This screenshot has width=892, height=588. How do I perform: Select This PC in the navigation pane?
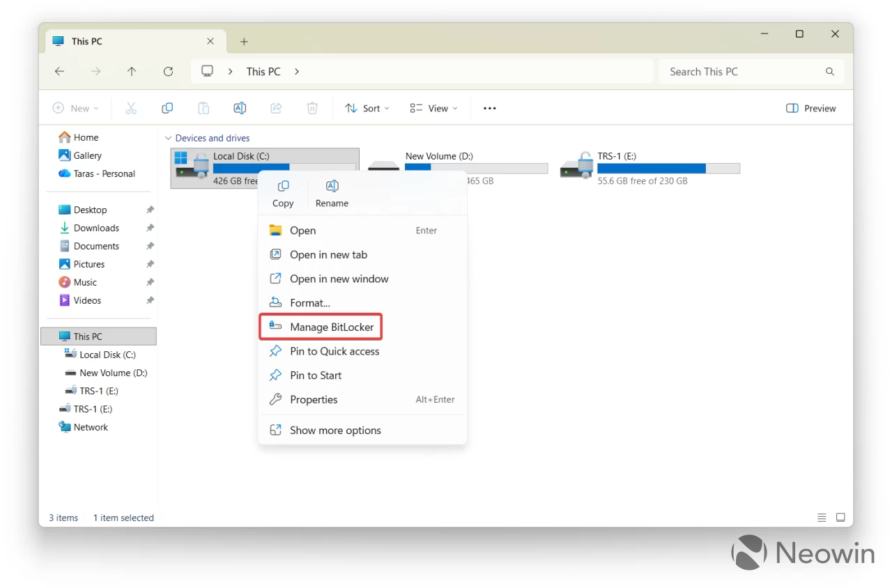coord(98,336)
